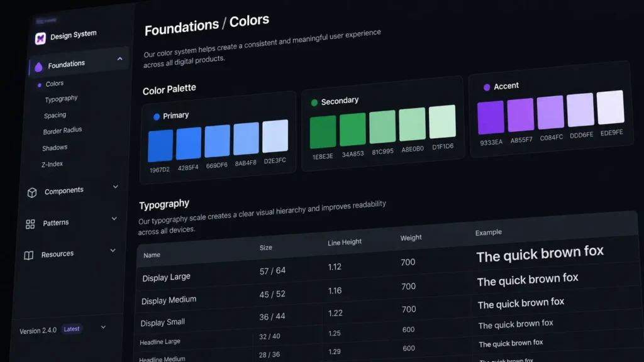644x362 pixels.
Task: Select the 4285F4 blue swatch
Action: click(x=189, y=143)
